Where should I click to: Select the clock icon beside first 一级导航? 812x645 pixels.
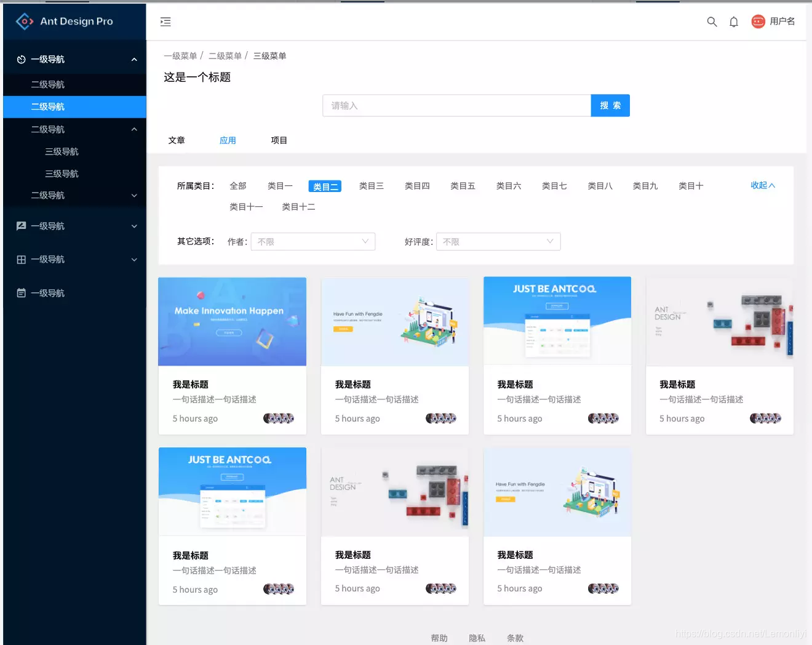(x=20, y=58)
